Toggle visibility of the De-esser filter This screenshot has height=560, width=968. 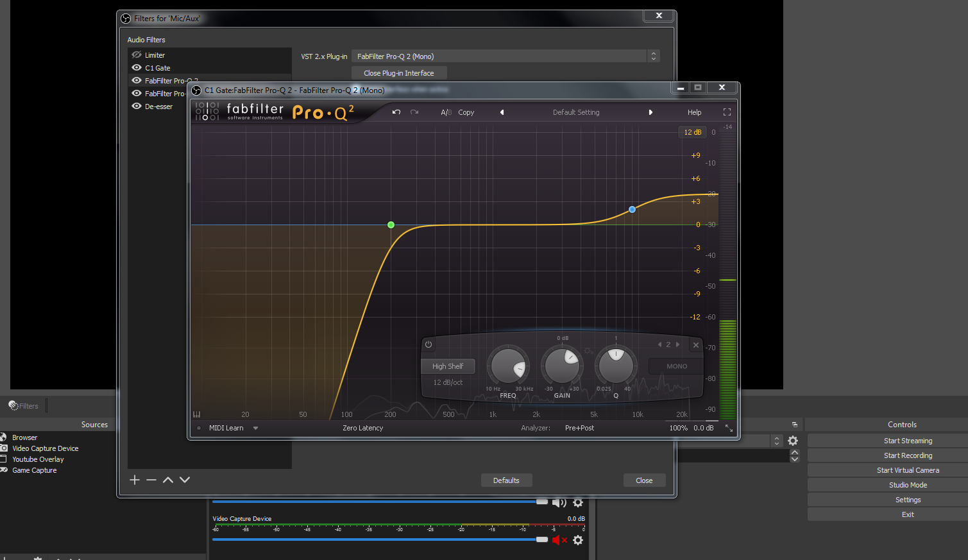[137, 106]
